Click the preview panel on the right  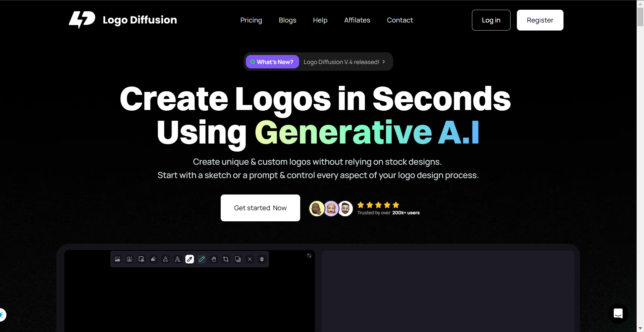coord(448,291)
